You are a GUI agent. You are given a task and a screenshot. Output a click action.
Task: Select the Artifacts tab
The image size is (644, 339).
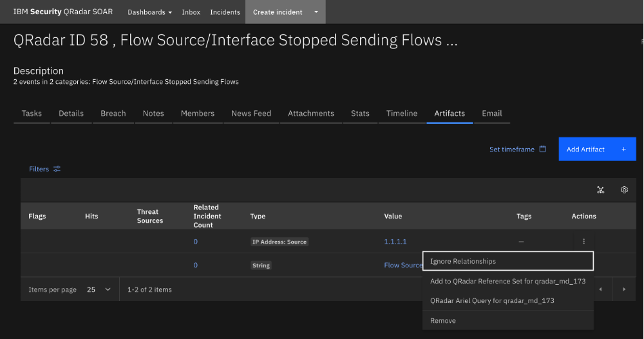tap(450, 113)
